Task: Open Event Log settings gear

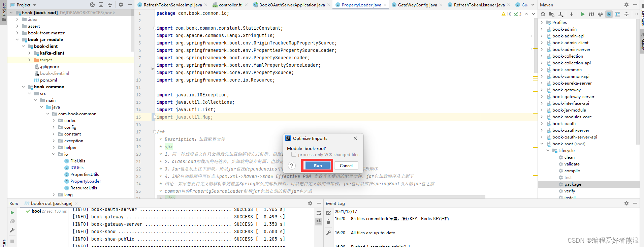Action: 626,203
